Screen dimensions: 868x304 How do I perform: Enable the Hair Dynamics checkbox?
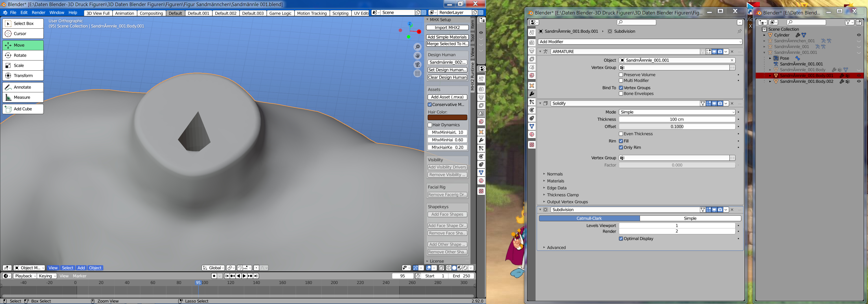point(430,125)
